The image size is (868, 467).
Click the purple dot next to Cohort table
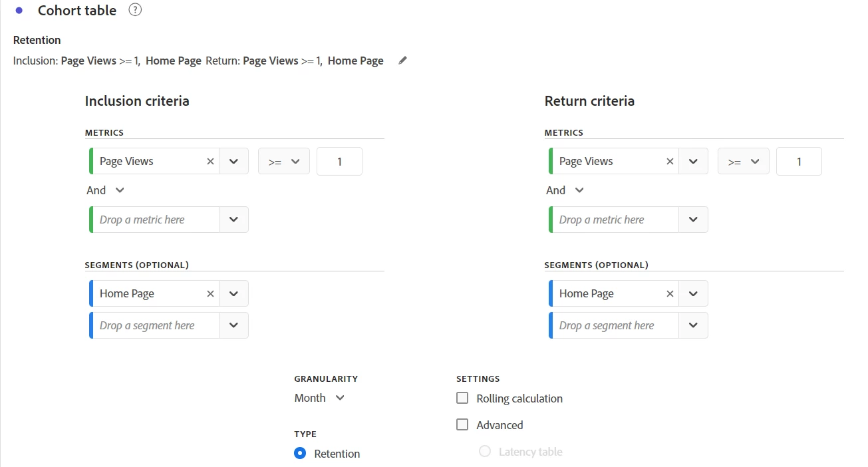tap(19, 11)
